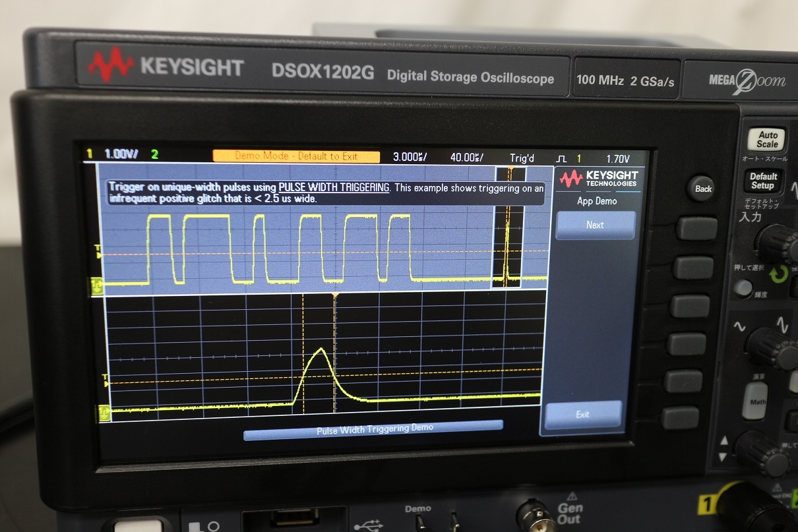Click the warning triangle above Gen Out
The height and width of the screenshot is (532, 798).
click(x=571, y=496)
